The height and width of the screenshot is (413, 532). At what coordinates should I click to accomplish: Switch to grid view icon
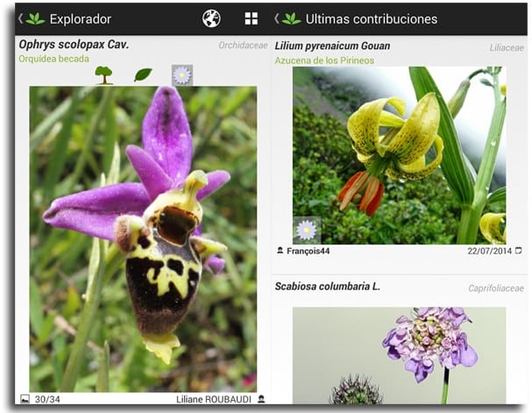[x=252, y=18]
